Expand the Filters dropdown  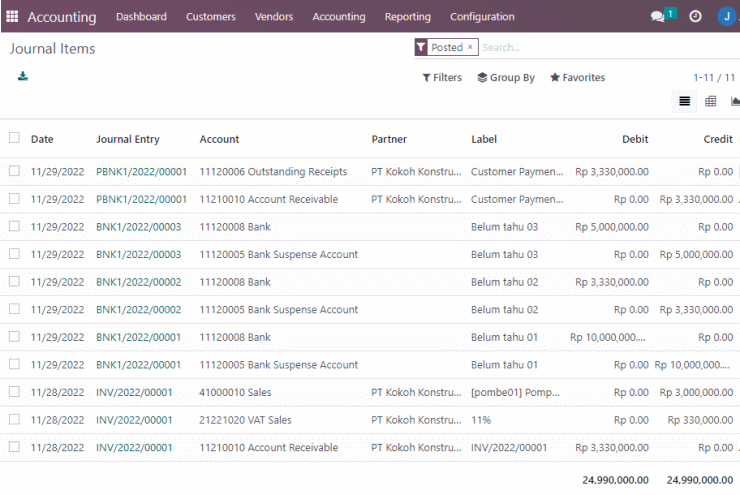pos(442,77)
